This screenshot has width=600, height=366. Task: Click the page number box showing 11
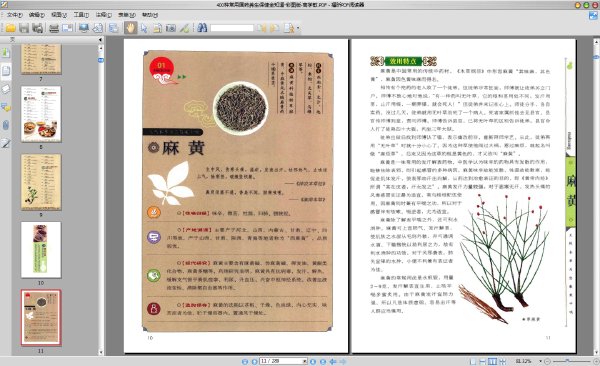pyautogui.click(x=281, y=361)
